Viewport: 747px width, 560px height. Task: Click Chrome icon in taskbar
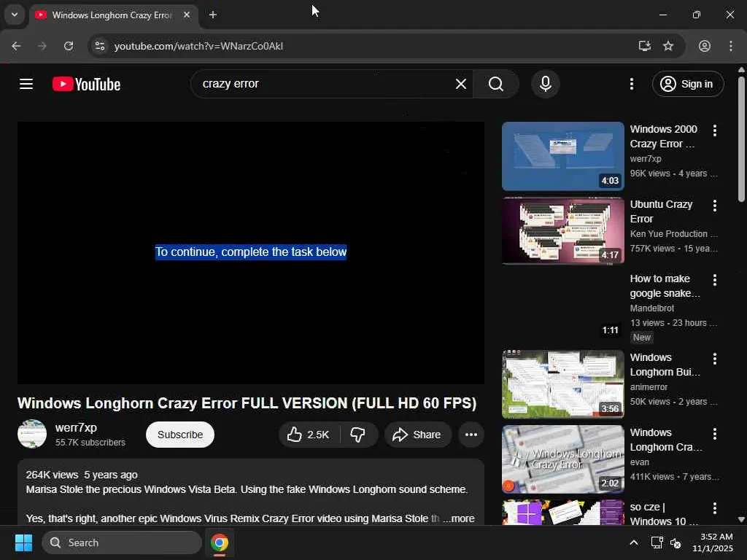pyautogui.click(x=219, y=542)
